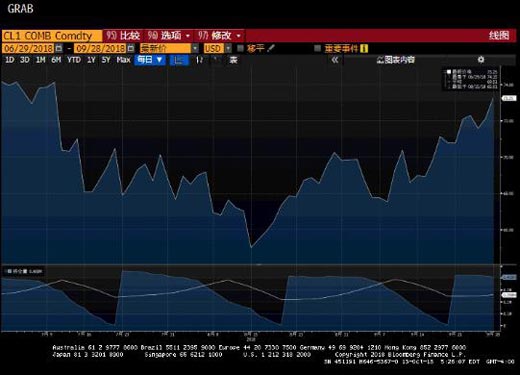Screen dimensions: 520x375
Task: Open the 选项 menu
Action: pyautogui.click(x=169, y=35)
